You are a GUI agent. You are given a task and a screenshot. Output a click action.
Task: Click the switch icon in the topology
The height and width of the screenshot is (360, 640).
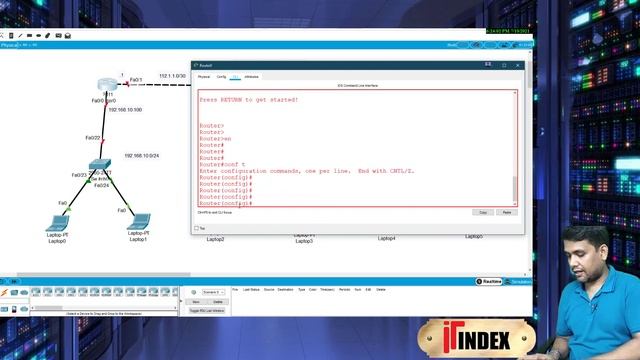(100, 164)
